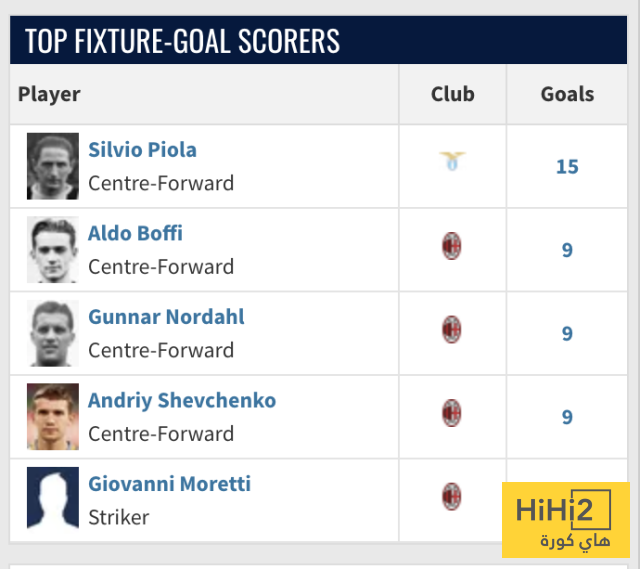This screenshot has height=569, width=640.
Task: Click Aldo Boffi's 9 goals count
Action: (567, 250)
